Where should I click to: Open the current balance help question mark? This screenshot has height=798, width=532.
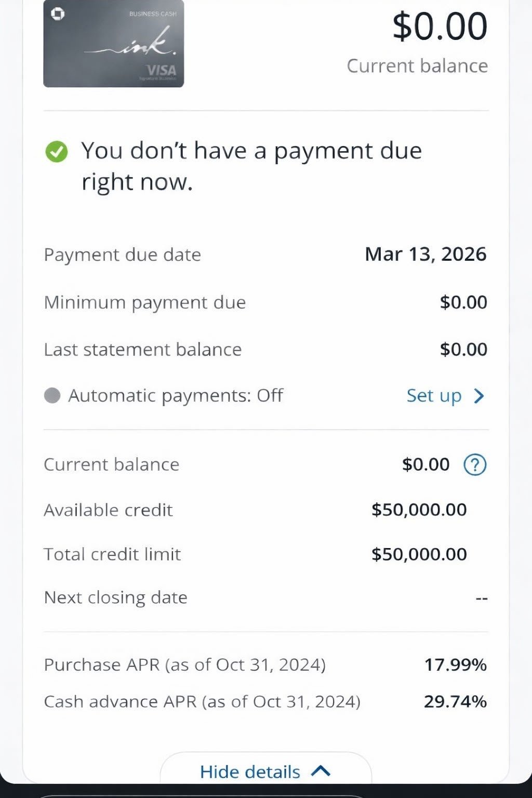pos(475,464)
